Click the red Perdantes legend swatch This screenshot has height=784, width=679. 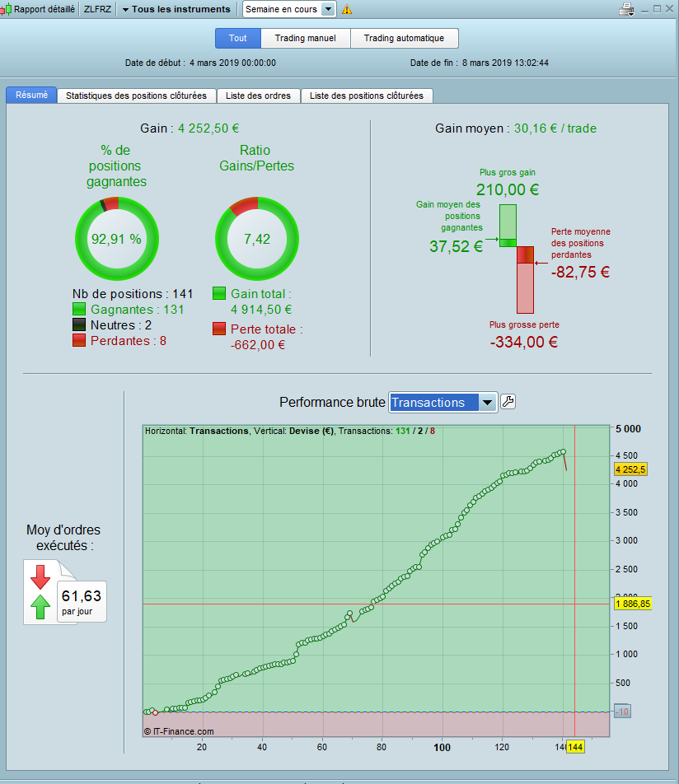(79, 340)
